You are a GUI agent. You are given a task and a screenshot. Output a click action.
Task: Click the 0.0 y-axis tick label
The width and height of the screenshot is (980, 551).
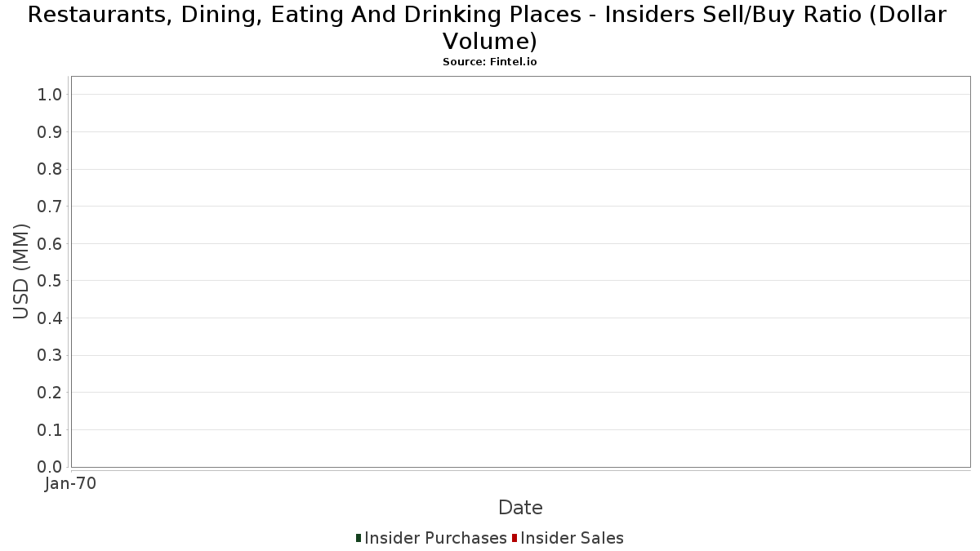point(50,467)
